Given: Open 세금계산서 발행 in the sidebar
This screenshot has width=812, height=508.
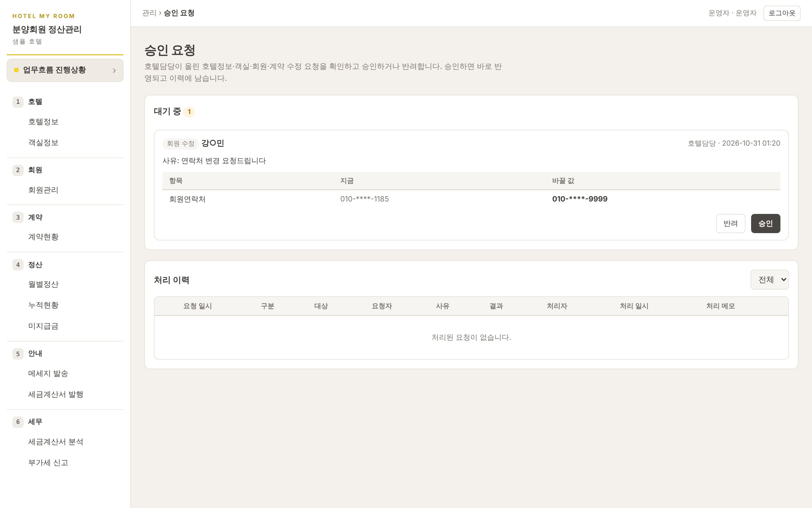Looking at the screenshot, I should 56,394.
